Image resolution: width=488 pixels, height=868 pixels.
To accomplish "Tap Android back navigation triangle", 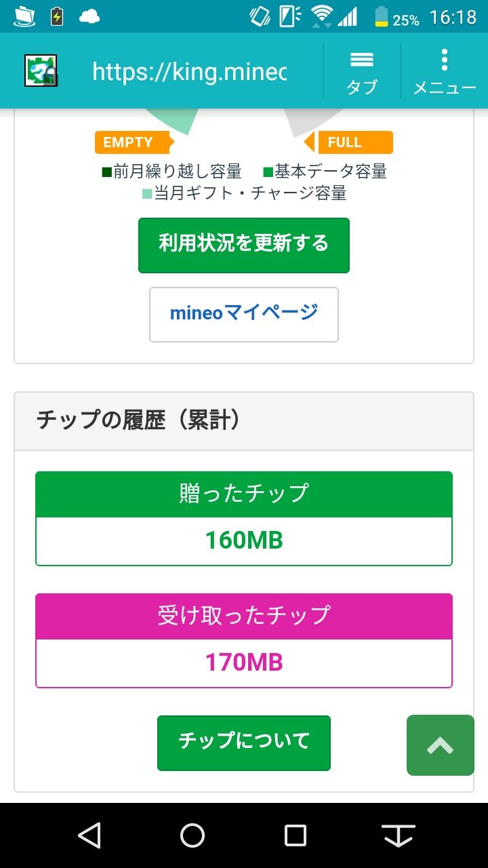I will coord(89,835).
